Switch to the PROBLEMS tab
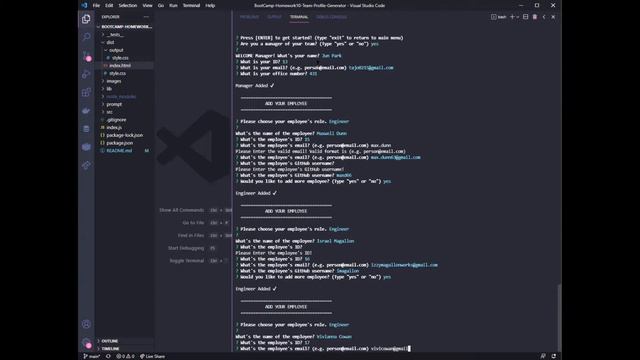The image size is (640, 360). coord(249,17)
